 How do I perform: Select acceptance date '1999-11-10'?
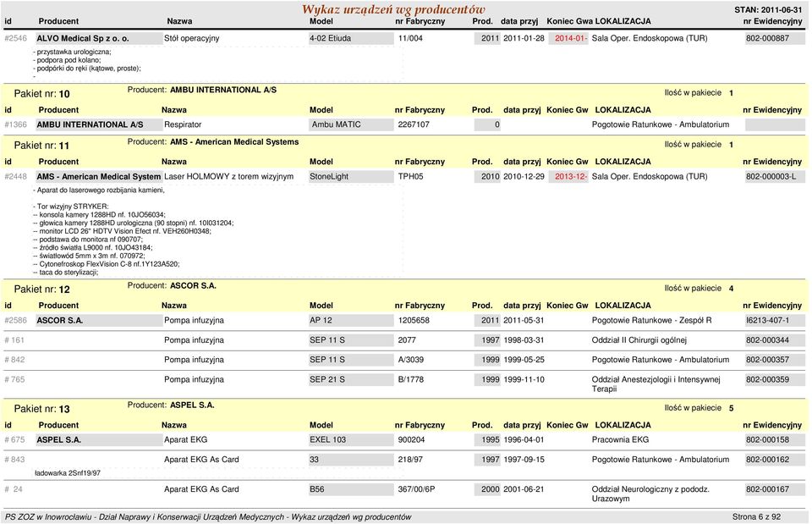click(x=524, y=380)
